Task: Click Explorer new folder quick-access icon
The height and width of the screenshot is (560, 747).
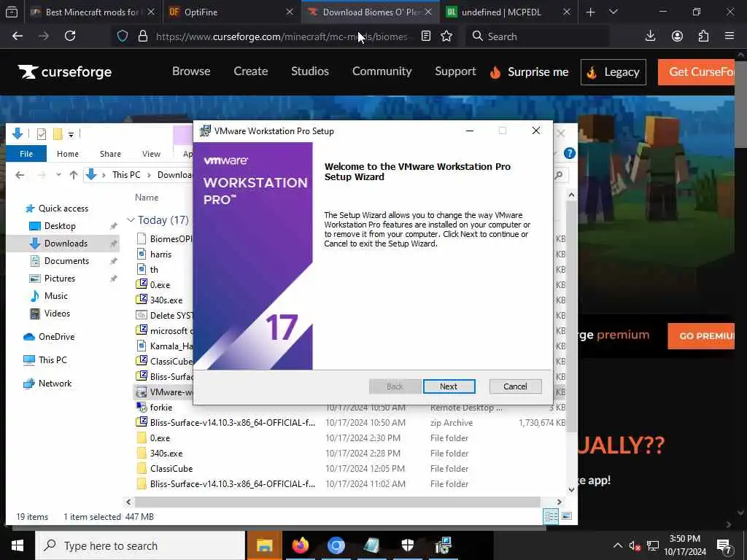Action: point(58,134)
